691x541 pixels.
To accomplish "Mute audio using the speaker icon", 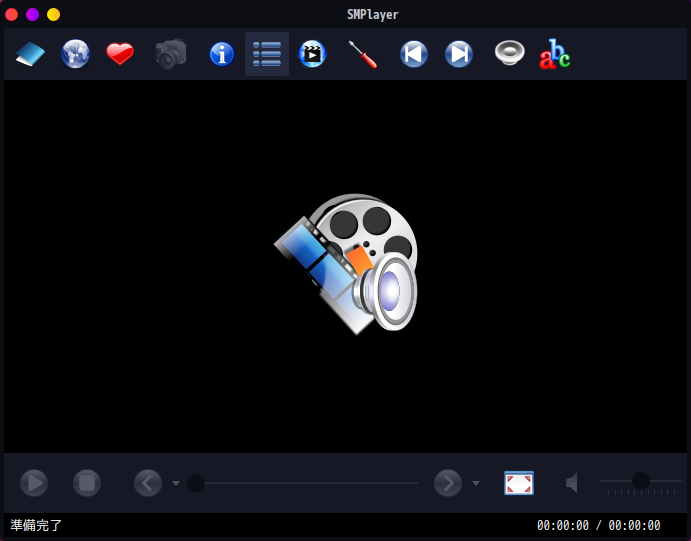I will click(572, 483).
